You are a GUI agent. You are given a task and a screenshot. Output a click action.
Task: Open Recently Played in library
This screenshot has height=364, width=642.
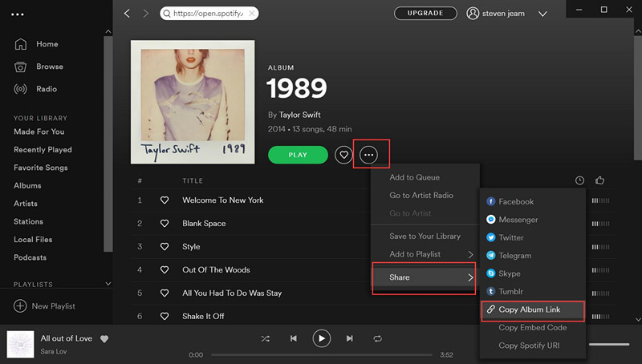coord(43,150)
